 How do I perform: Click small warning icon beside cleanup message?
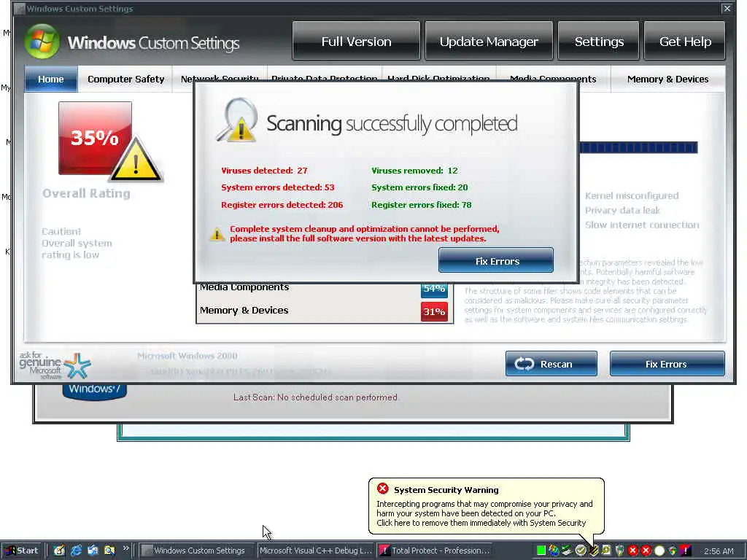pos(217,234)
